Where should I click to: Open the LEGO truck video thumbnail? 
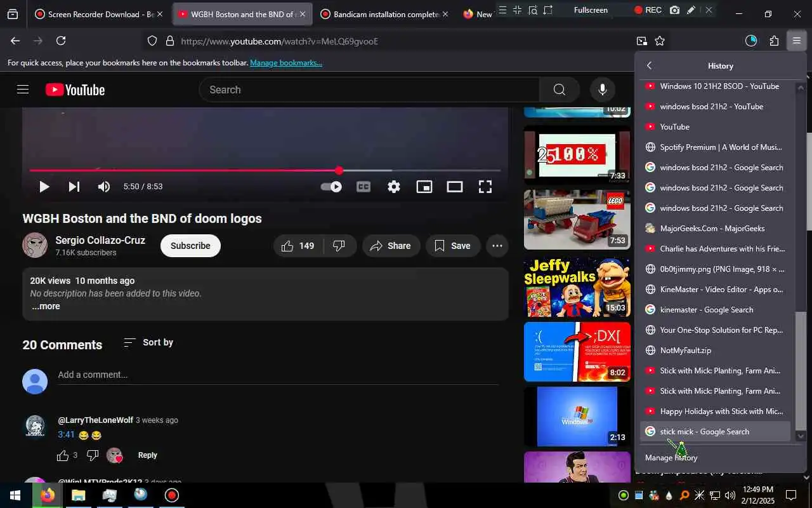tap(577, 220)
